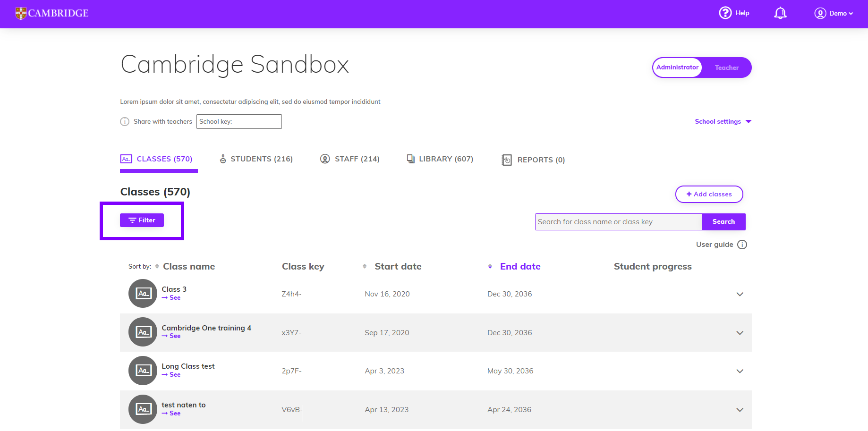Expand School settings dropdown
Screen dimensions: 868x431
click(723, 121)
